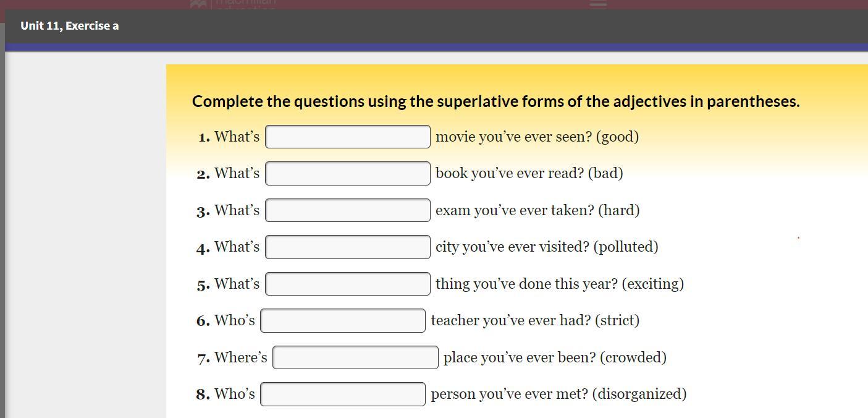Click the 'Where's' label in question 7
The image size is (868, 418).
pyautogui.click(x=240, y=357)
